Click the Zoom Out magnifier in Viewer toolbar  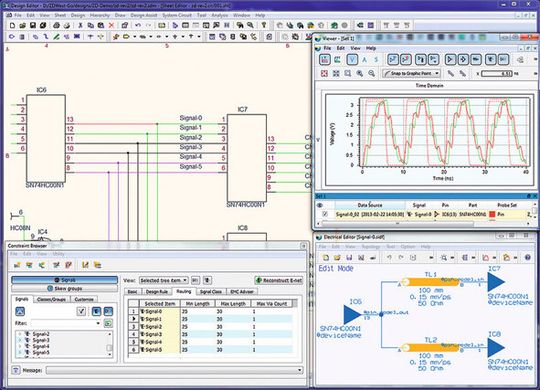[x=371, y=73]
